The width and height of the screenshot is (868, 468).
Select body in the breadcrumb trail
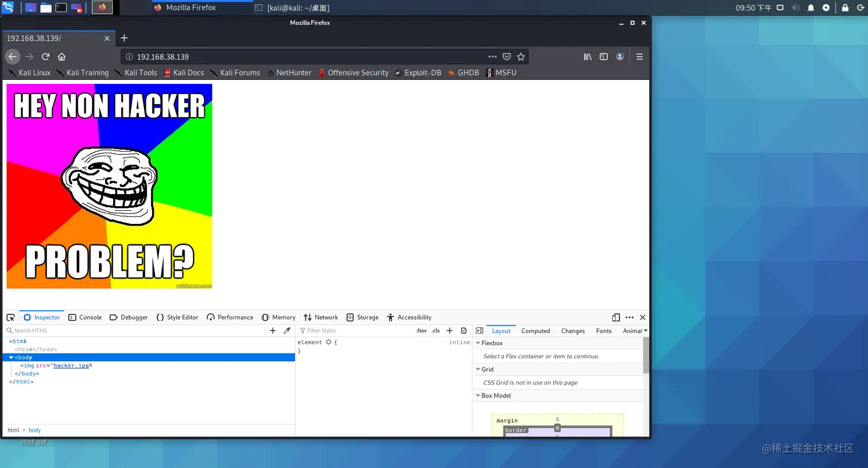pyautogui.click(x=34, y=430)
